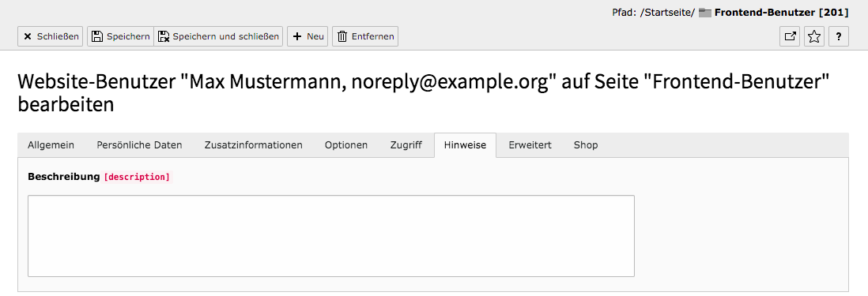Screen dimensions: 868x296
Task: Switch to the Erweitert tab
Action: coord(530,145)
